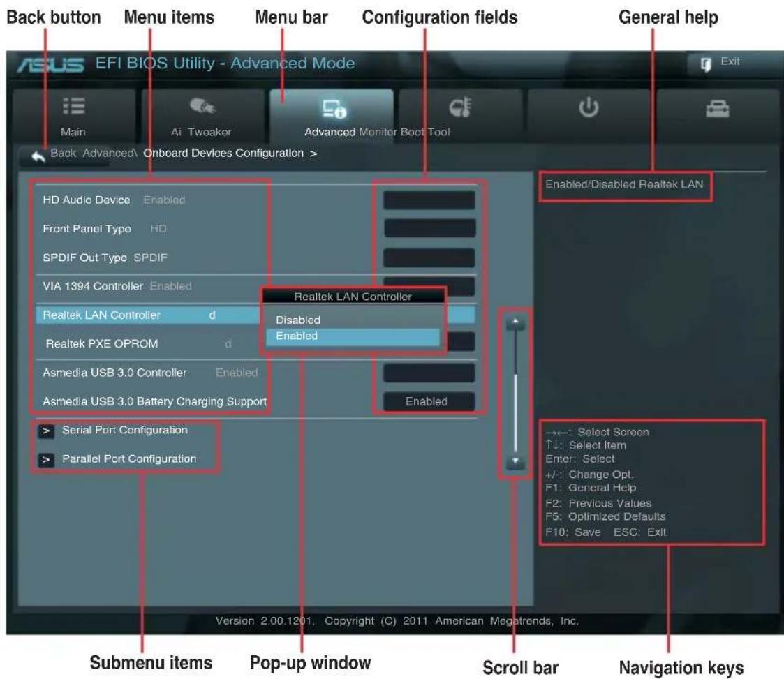Click the Exit door icon
The image size is (784, 679).
click(x=706, y=64)
